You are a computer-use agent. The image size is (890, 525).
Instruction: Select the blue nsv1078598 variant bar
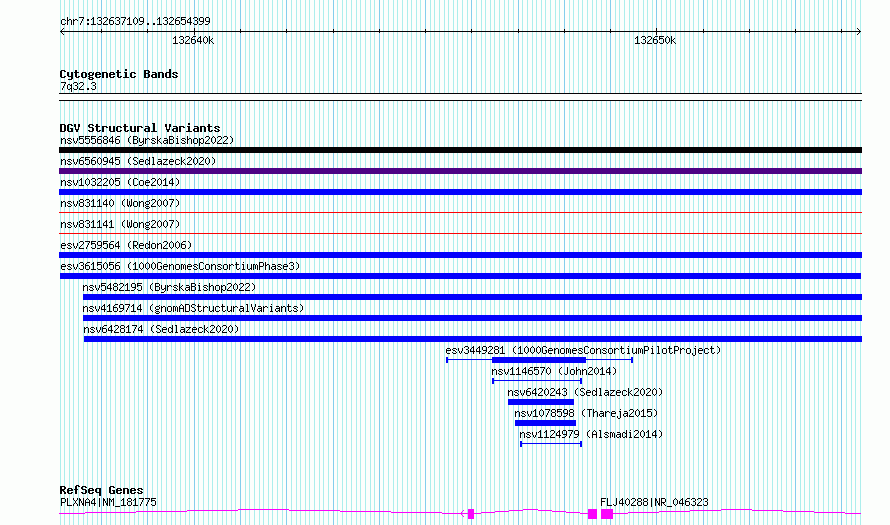pyautogui.click(x=545, y=423)
